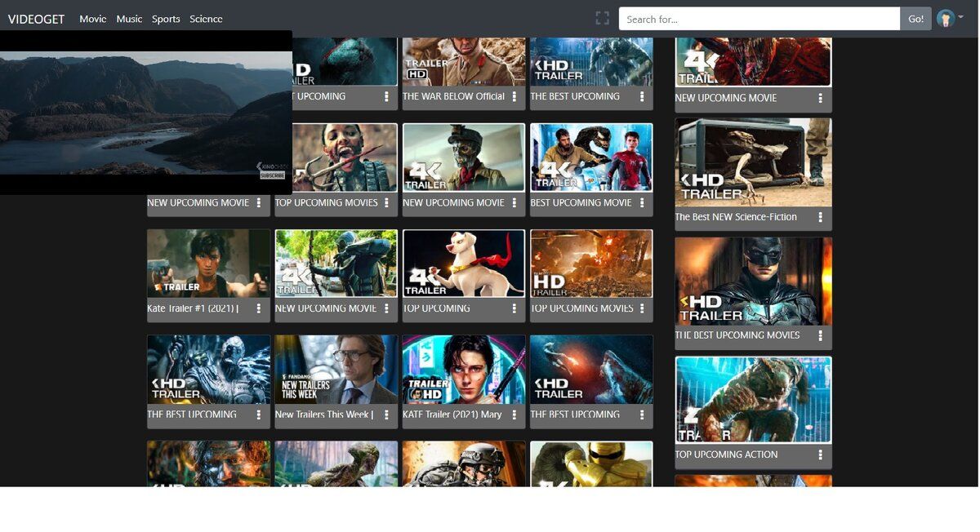Image resolution: width=980 pixels, height=532 pixels.
Task: Open sidebar THE BEST UPCOMING MOVIES title under Batman
Action: coord(737,335)
